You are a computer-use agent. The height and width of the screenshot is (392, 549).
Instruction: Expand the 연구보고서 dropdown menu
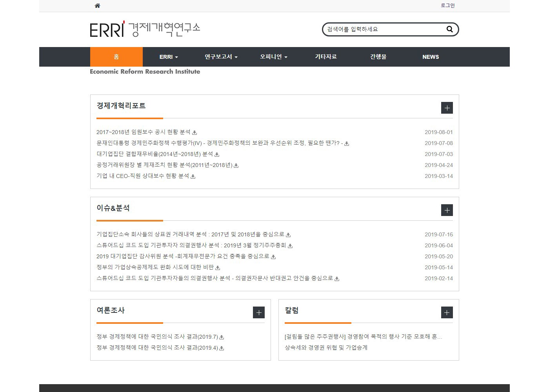(221, 57)
